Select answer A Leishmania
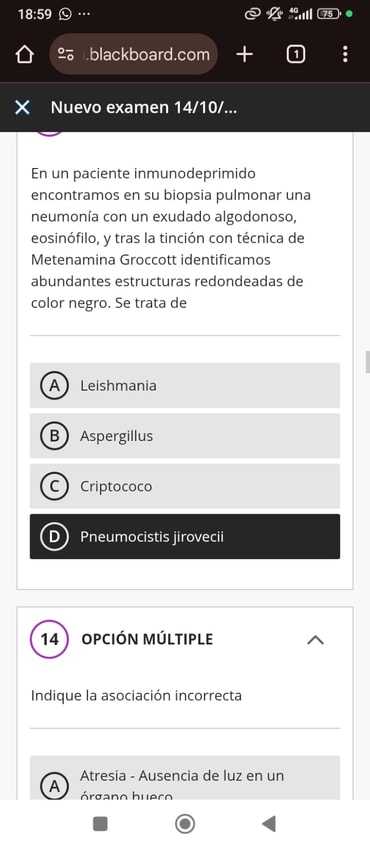370x848 pixels. (x=185, y=386)
